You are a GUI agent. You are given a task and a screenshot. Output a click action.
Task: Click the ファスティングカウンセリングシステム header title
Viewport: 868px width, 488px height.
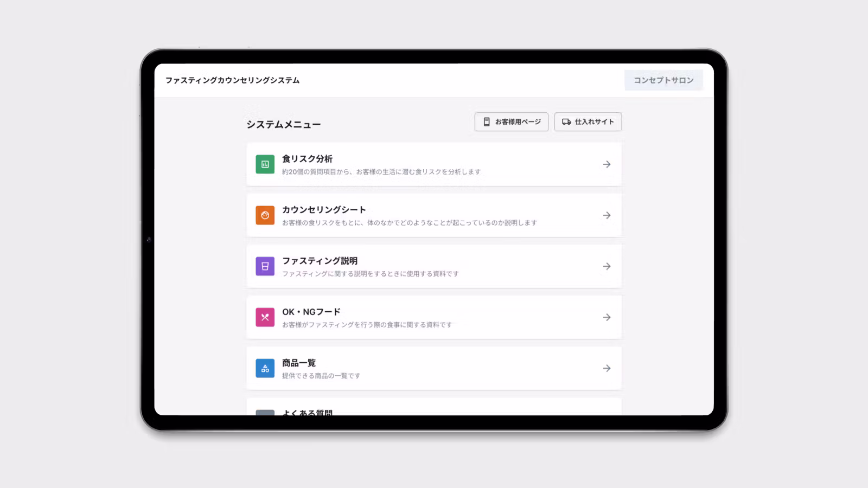pyautogui.click(x=233, y=80)
